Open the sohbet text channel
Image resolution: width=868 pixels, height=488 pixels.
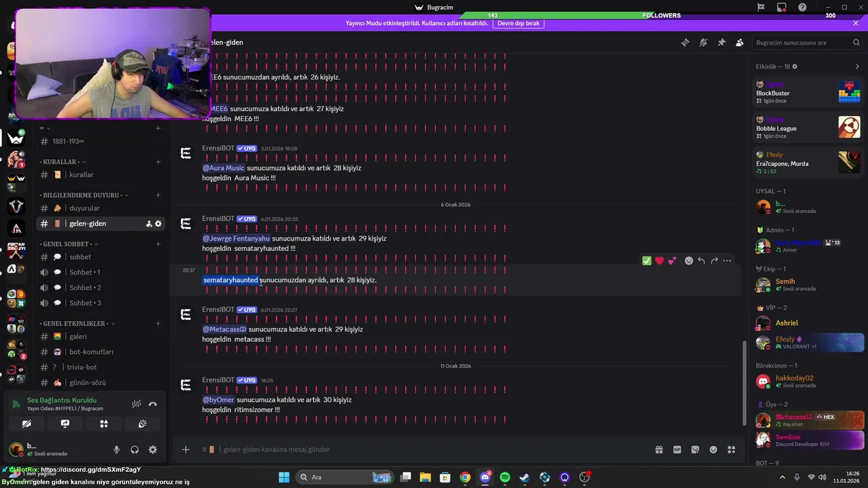[100, 257]
